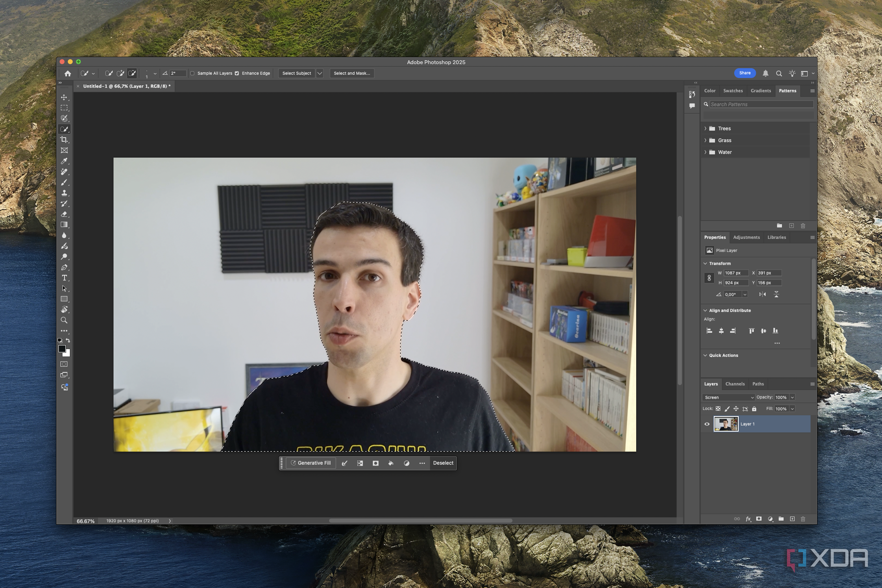The height and width of the screenshot is (588, 882).
Task: Open the layer effects fx menu
Action: [748, 519]
